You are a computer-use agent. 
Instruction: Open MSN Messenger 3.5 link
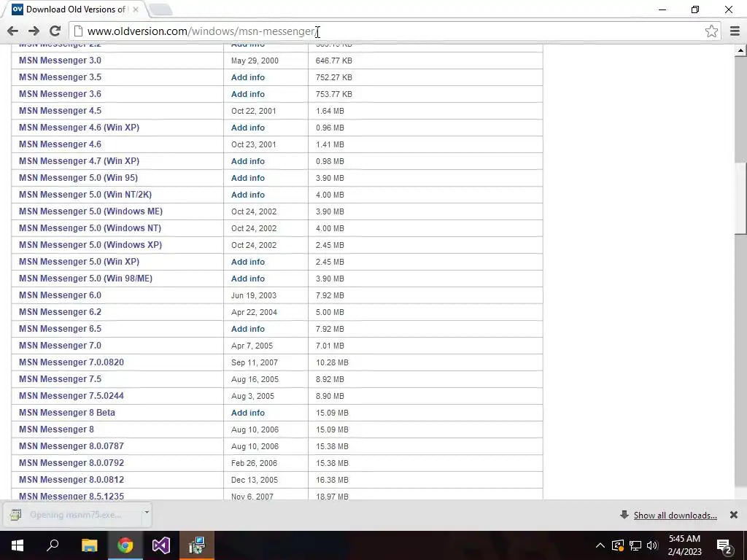[x=60, y=77]
